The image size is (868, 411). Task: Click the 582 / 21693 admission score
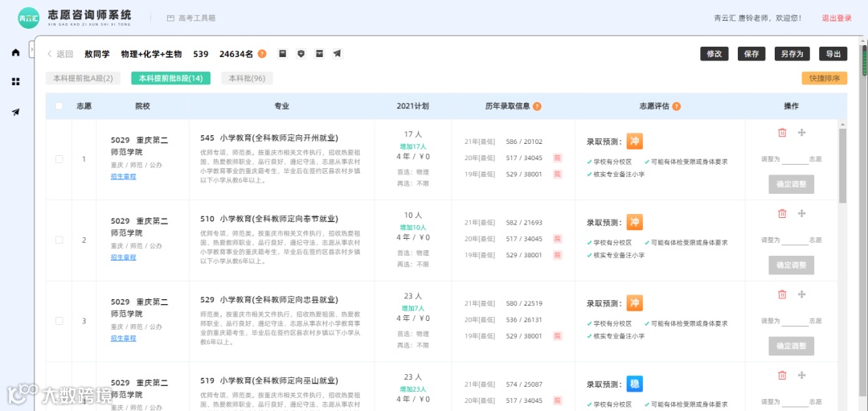pyautogui.click(x=524, y=223)
